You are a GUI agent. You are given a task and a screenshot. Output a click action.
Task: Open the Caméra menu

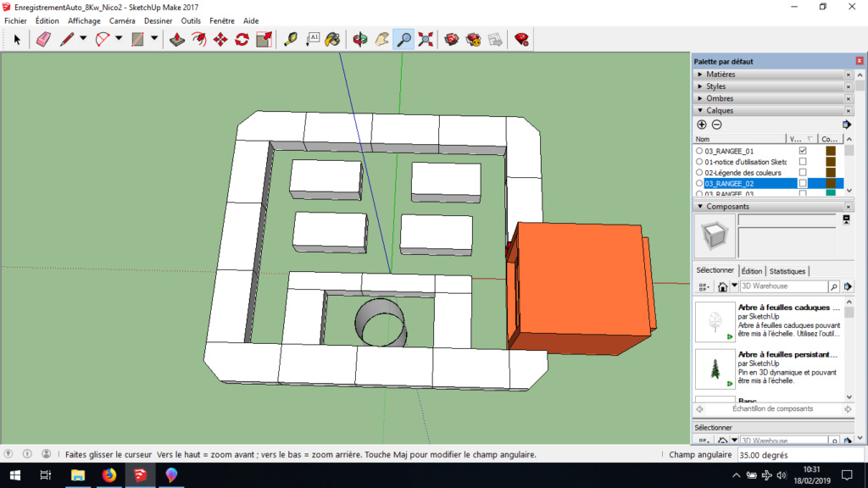pyautogui.click(x=122, y=21)
